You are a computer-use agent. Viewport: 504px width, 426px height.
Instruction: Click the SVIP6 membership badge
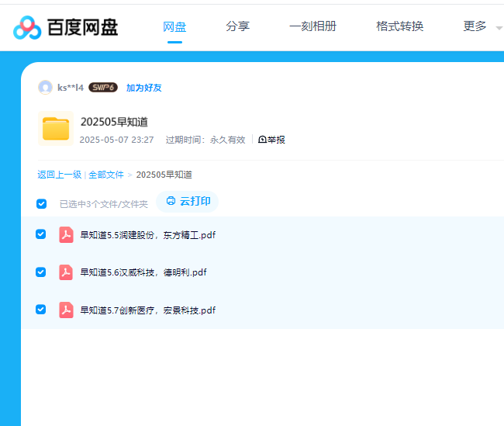tap(103, 88)
